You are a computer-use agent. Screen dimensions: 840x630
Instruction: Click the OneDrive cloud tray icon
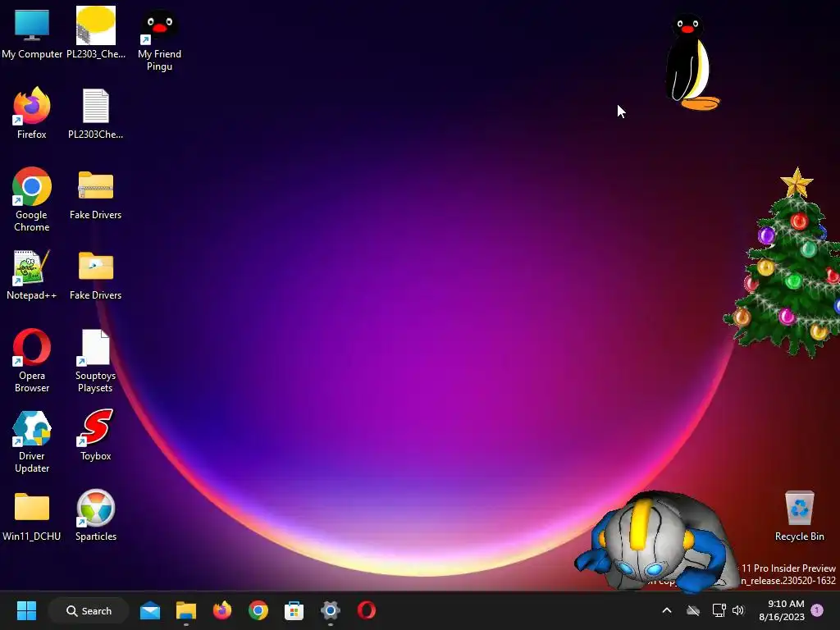693,610
